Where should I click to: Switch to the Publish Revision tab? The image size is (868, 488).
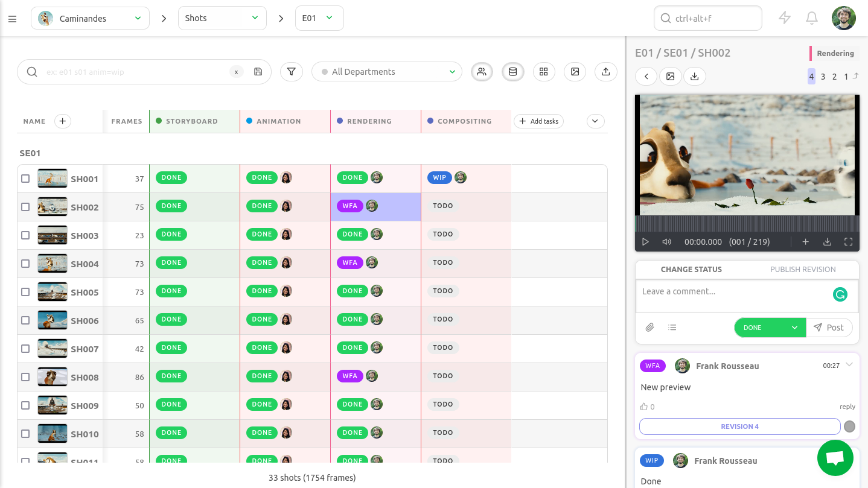[x=802, y=270]
